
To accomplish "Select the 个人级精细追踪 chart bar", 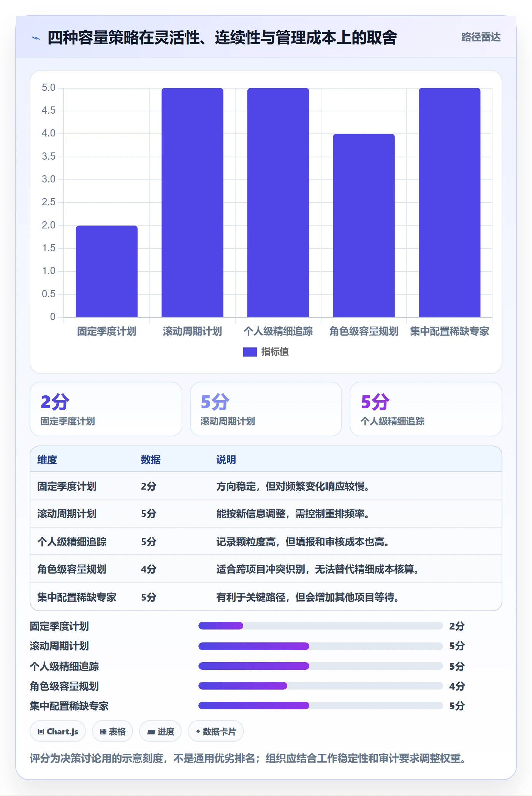I will [278, 203].
